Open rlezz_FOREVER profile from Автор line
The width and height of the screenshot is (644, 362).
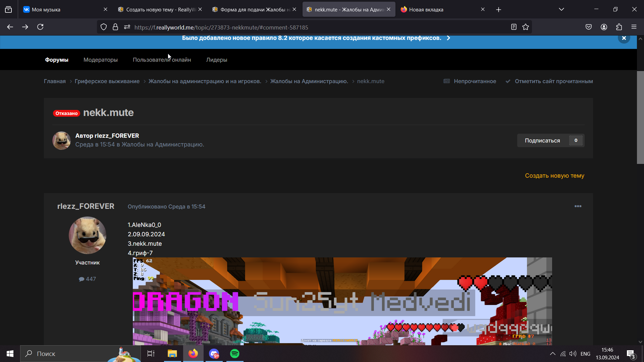point(117,136)
